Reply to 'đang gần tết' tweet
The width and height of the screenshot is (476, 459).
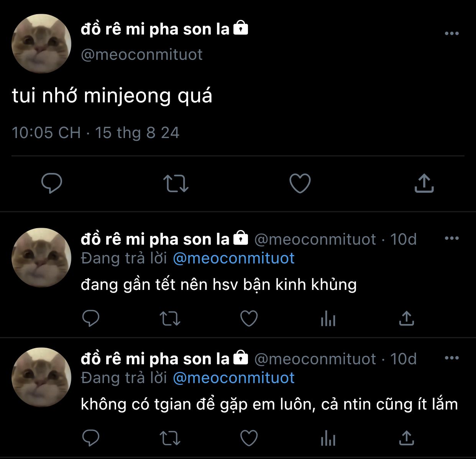[91, 318]
